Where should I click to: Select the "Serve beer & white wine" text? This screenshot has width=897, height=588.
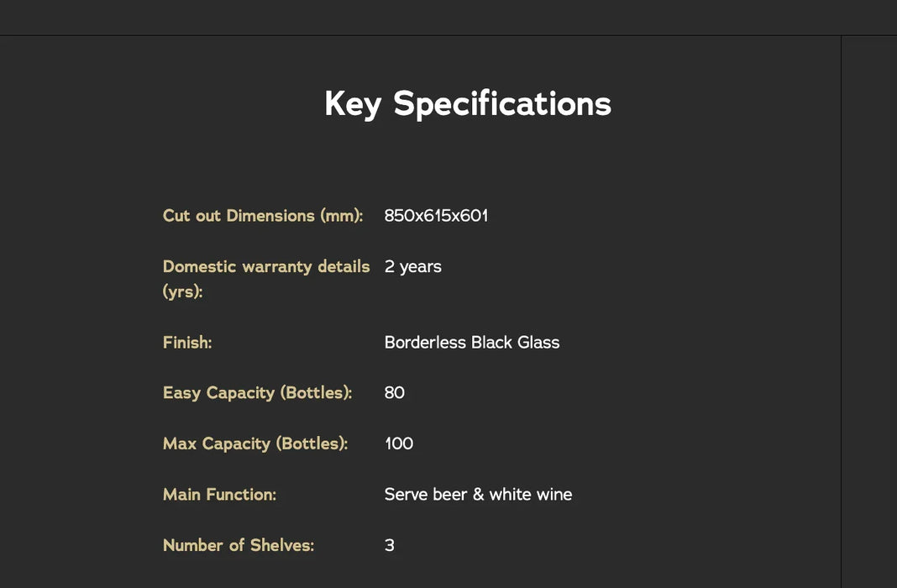pyautogui.click(x=478, y=495)
